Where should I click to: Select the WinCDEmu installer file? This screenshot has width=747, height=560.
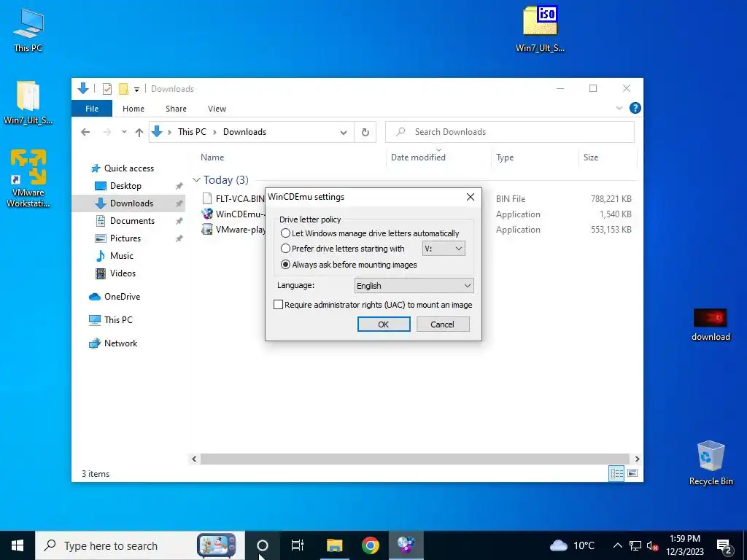[233, 214]
